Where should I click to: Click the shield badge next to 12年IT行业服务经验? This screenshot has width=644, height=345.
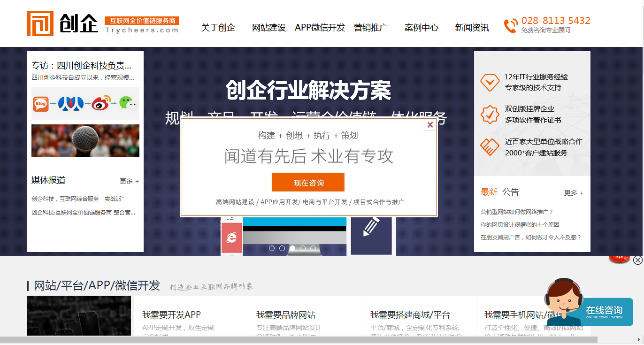[490, 82]
